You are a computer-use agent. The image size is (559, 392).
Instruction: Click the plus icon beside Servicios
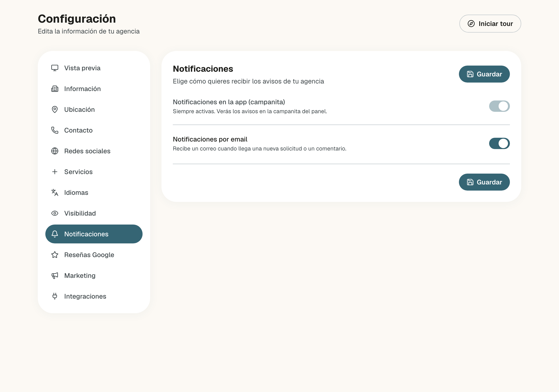coord(55,172)
